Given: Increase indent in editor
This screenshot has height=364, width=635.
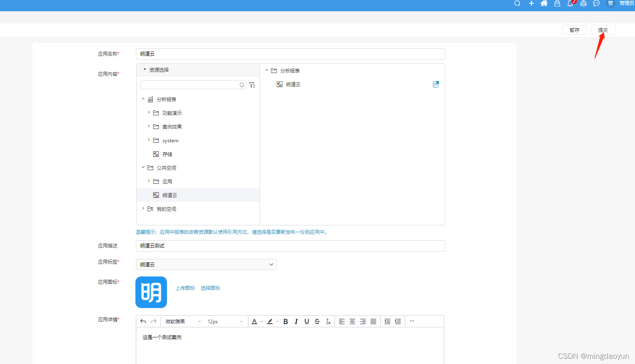Looking at the screenshot, I should point(398,321).
